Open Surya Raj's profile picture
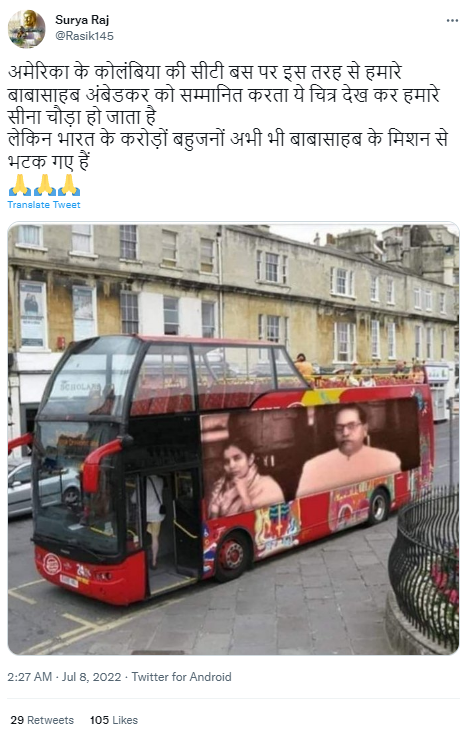This screenshot has width=464, height=736. tap(26, 29)
